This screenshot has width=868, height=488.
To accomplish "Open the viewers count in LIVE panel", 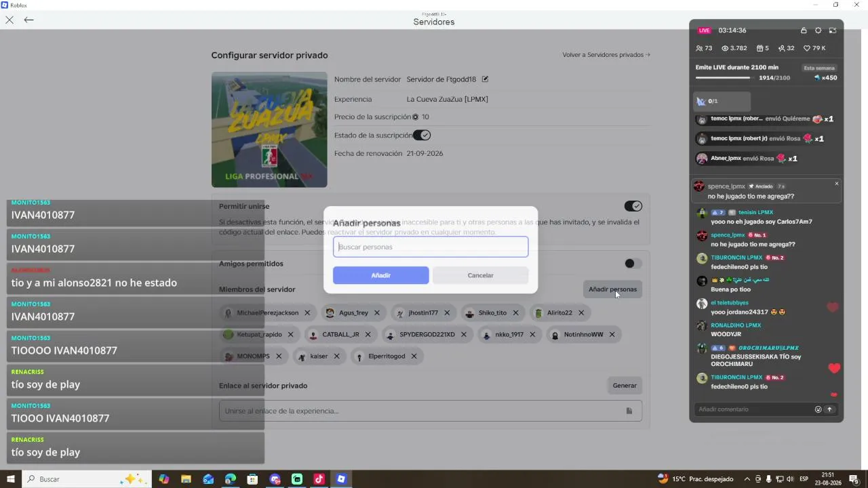I will (x=704, y=49).
